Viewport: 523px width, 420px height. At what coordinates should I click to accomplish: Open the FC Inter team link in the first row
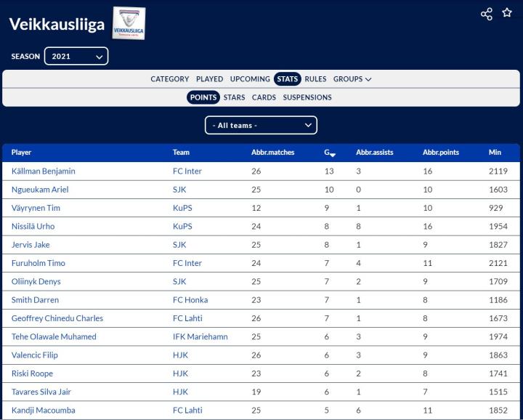coord(187,171)
